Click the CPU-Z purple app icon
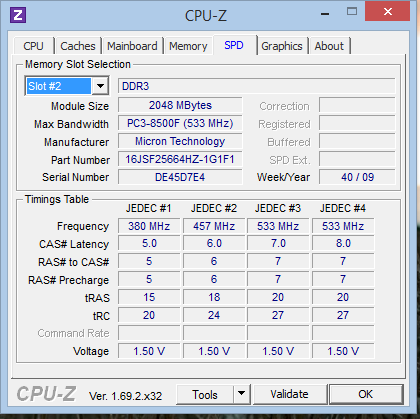Viewport: 420px width, 419px height. click(x=18, y=15)
